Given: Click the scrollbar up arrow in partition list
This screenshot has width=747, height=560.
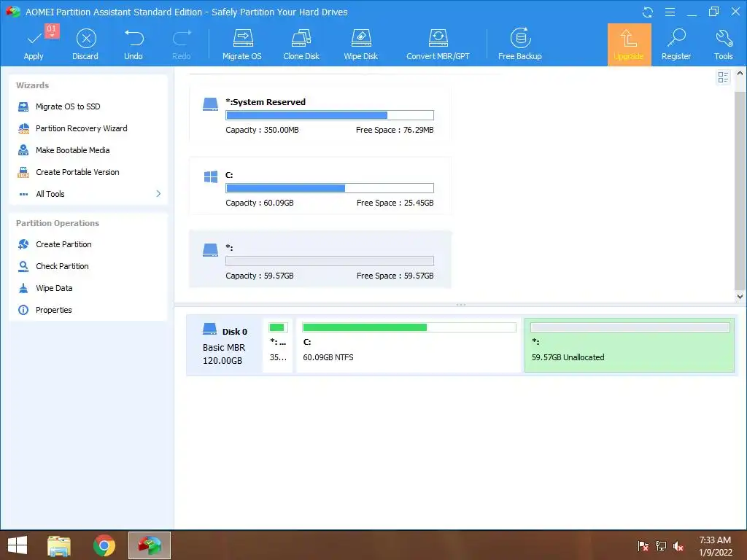Looking at the screenshot, I should point(740,74).
